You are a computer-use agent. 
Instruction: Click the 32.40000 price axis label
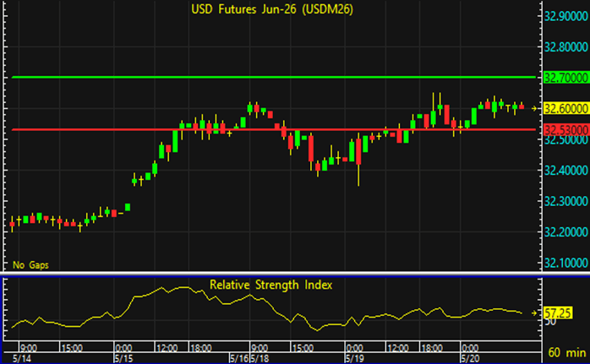coord(566,171)
